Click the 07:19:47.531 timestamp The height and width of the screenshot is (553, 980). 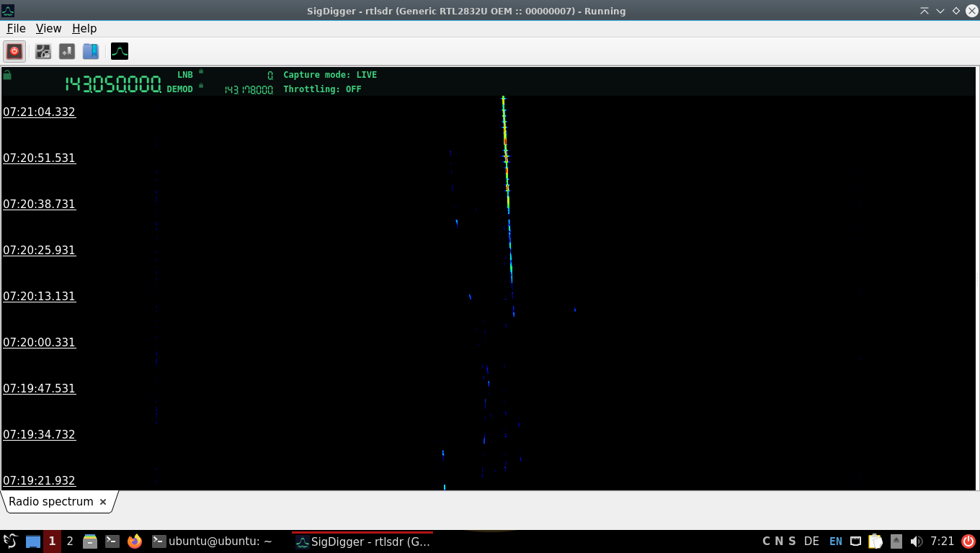[39, 389]
